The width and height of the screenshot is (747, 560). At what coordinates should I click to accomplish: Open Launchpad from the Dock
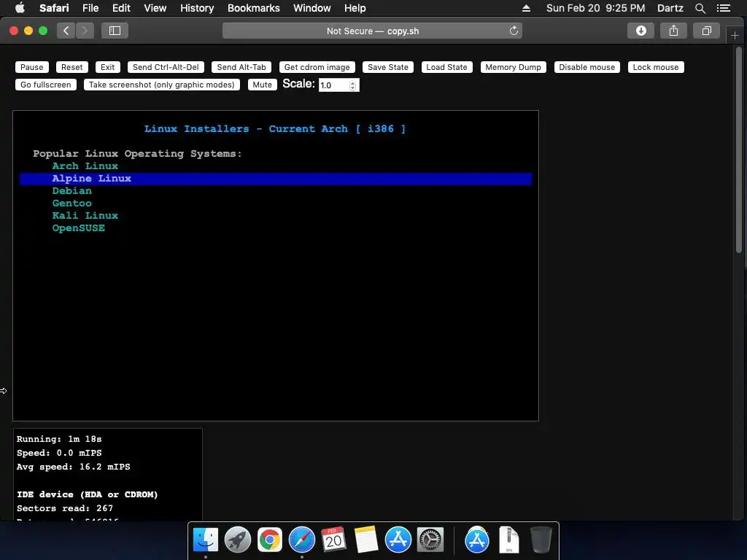tap(237, 540)
